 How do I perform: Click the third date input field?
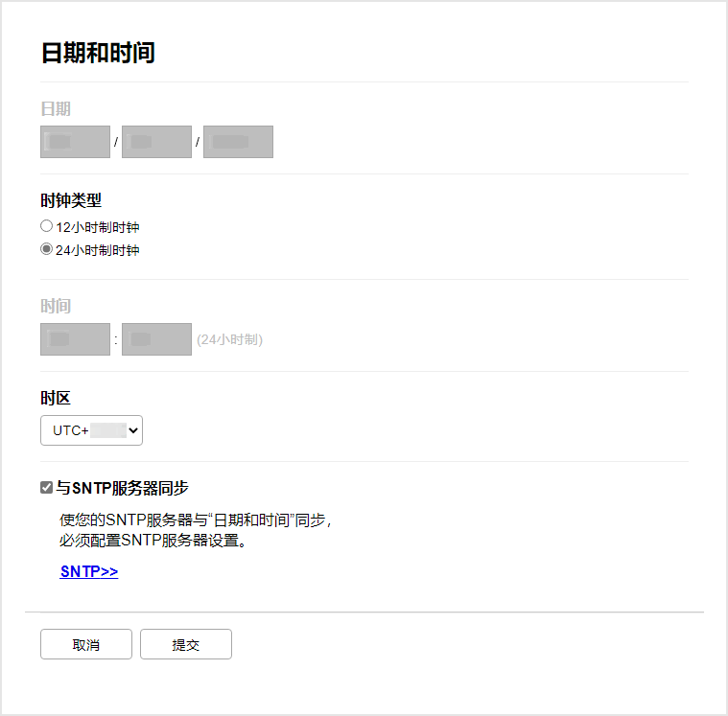pyautogui.click(x=238, y=142)
